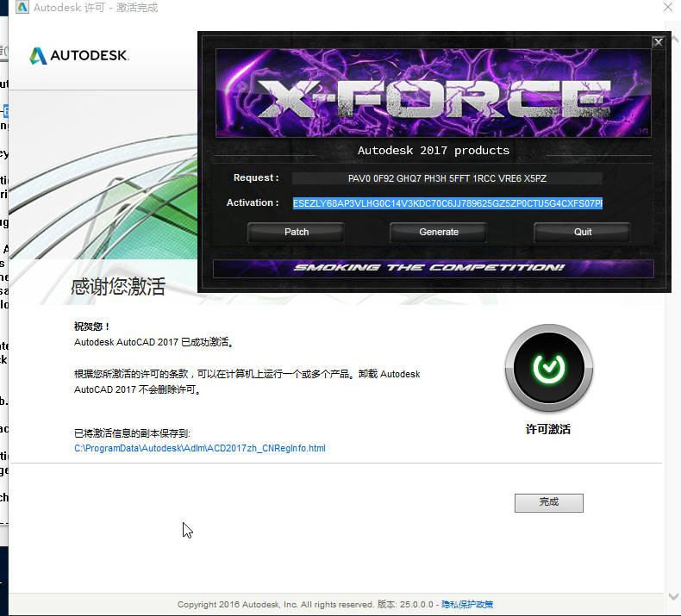The image size is (681, 616).
Task: Click the copyright 2016 Autodesk text
Action: pyautogui.click(x=275, y=604)
